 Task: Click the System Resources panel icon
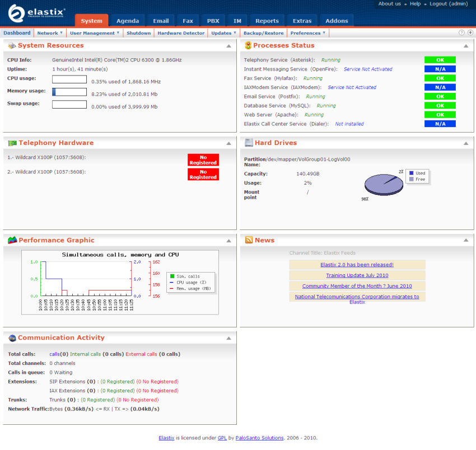(x=12, y=45)
